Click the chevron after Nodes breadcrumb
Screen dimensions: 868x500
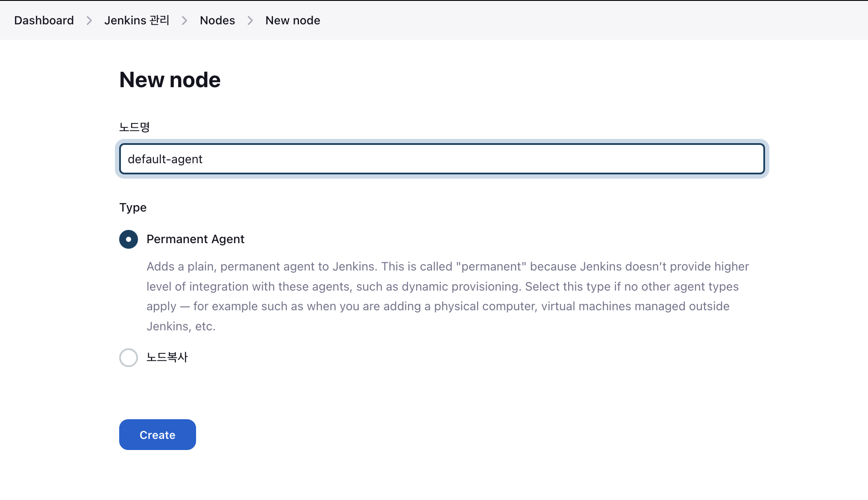(250, 21)
